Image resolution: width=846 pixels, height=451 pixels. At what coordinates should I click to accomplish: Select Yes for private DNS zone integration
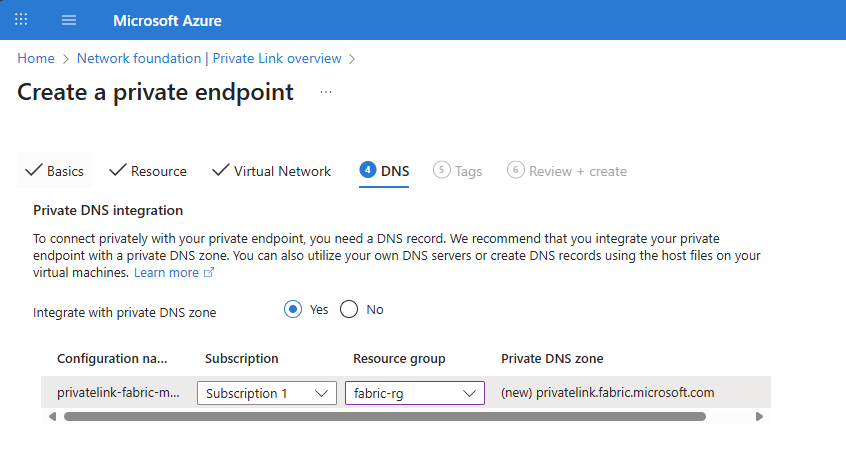(x=293, y=309)
